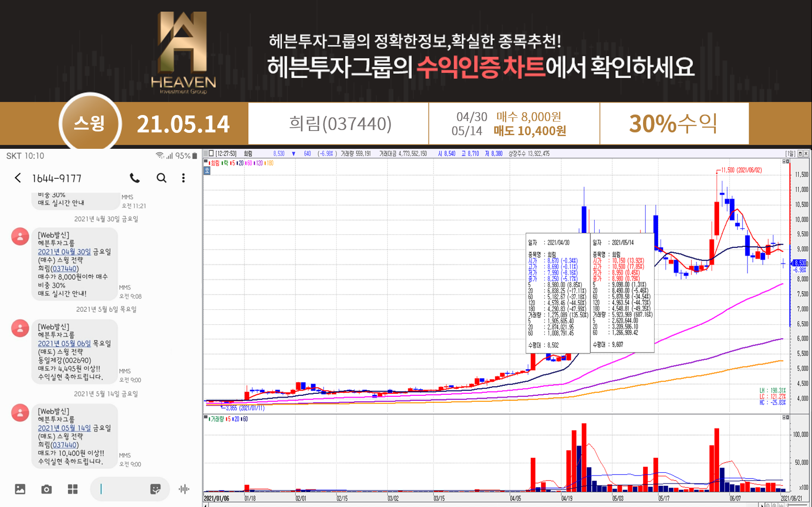Click the 희림 legend marker in price chart
812x507 pixels.
214,163
